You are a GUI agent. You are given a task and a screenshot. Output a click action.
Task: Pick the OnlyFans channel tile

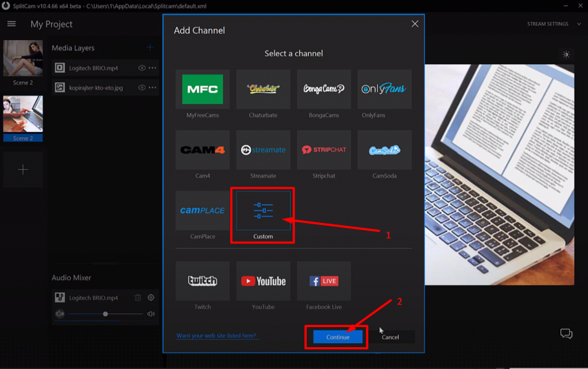(384, 89)
